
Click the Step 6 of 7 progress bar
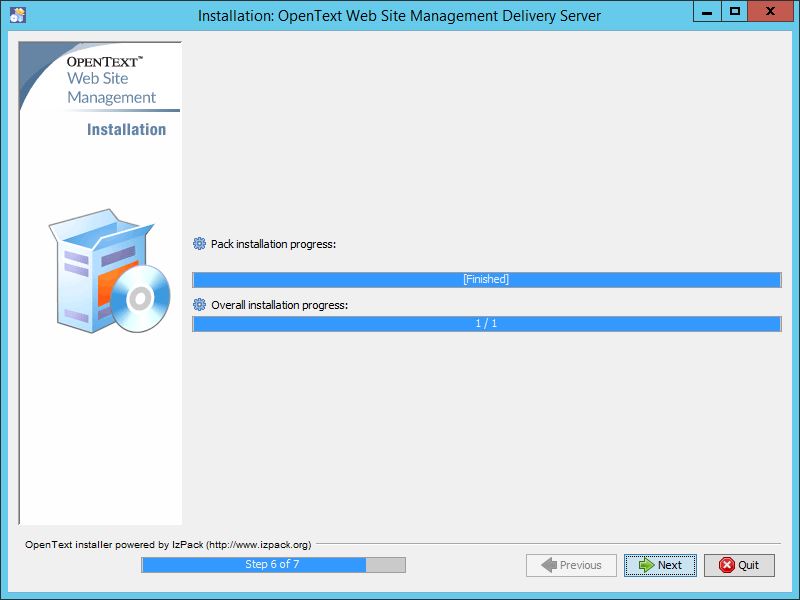pos(273,565)
